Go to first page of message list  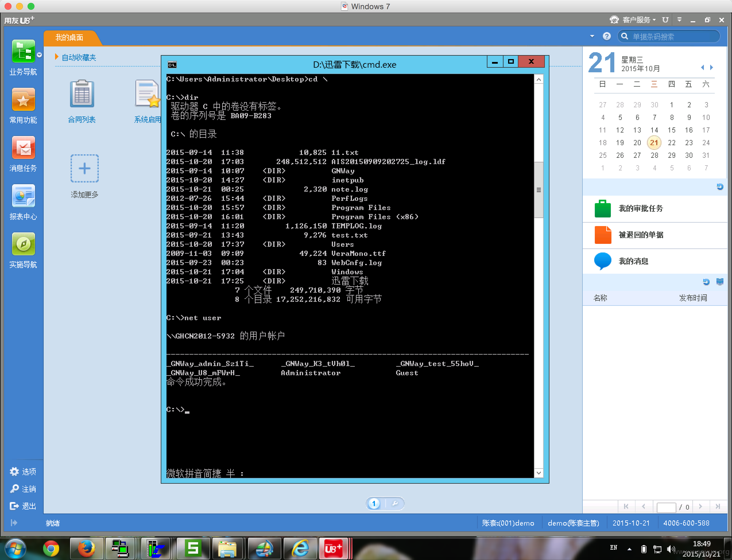626,506
